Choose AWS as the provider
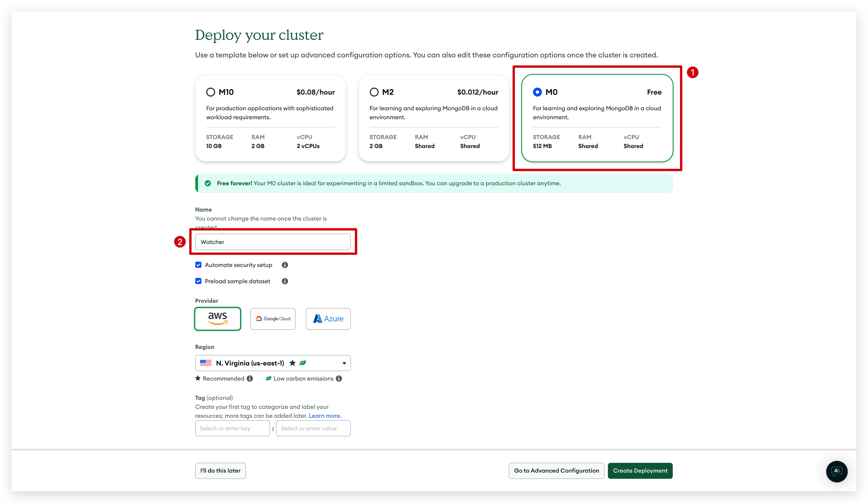This screenshot has height=503, width=868. pyautogui.click(x=218, y=319)
